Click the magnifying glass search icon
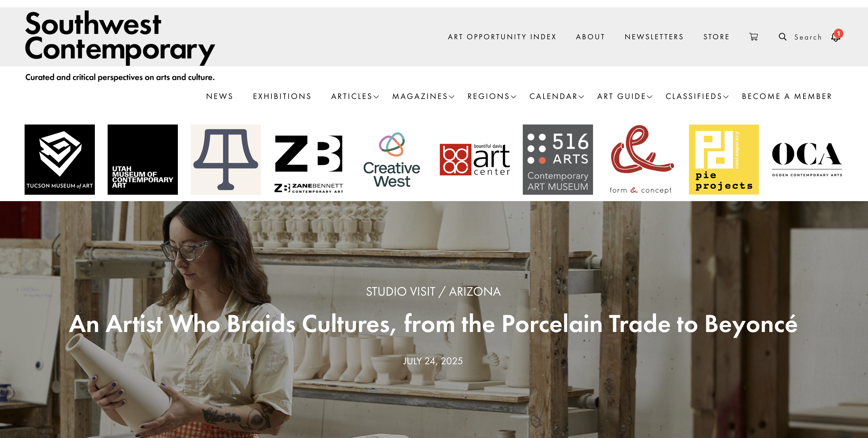This screenshot has height=438, width=868. point(782,37)
